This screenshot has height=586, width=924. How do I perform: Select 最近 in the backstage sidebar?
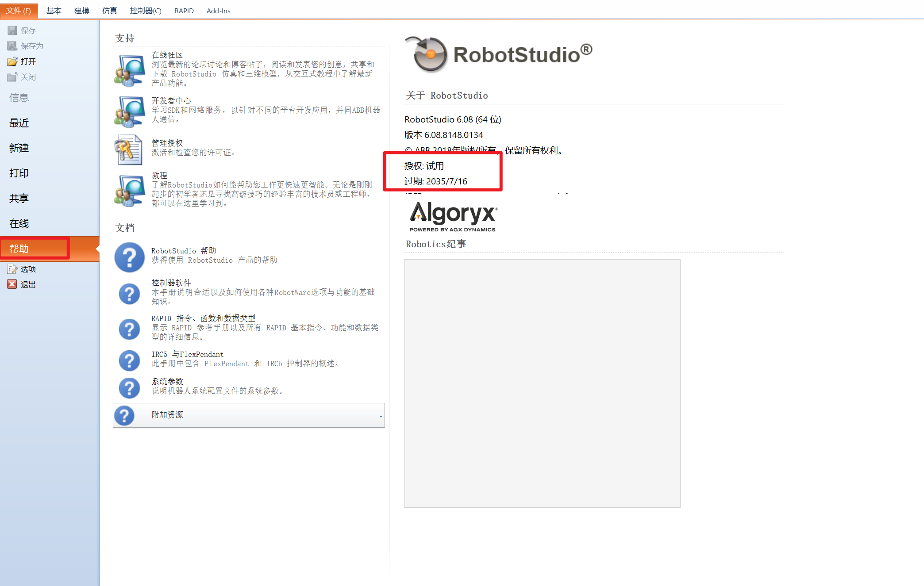coord(19,123)
